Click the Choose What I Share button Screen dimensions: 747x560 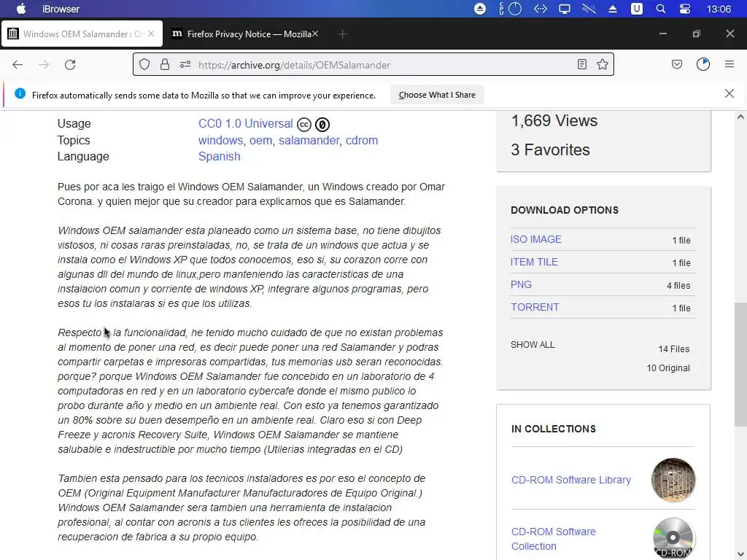(437, 95)
